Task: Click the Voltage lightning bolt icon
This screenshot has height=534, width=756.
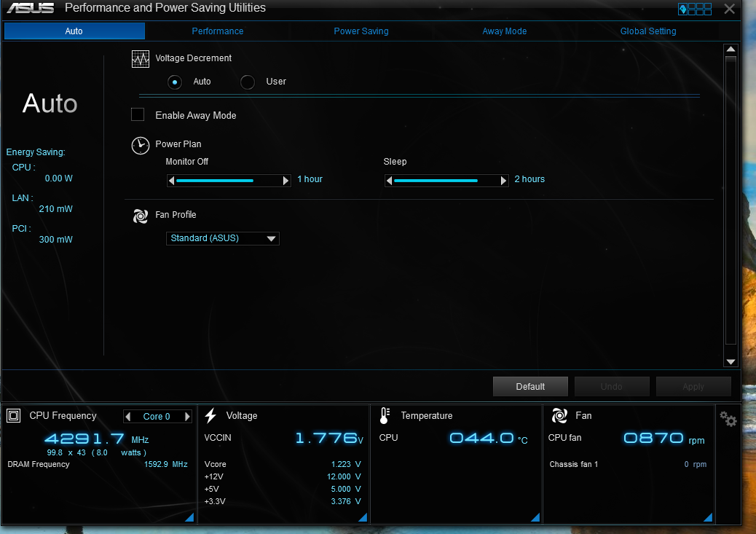Action: [x=210, y=415]
